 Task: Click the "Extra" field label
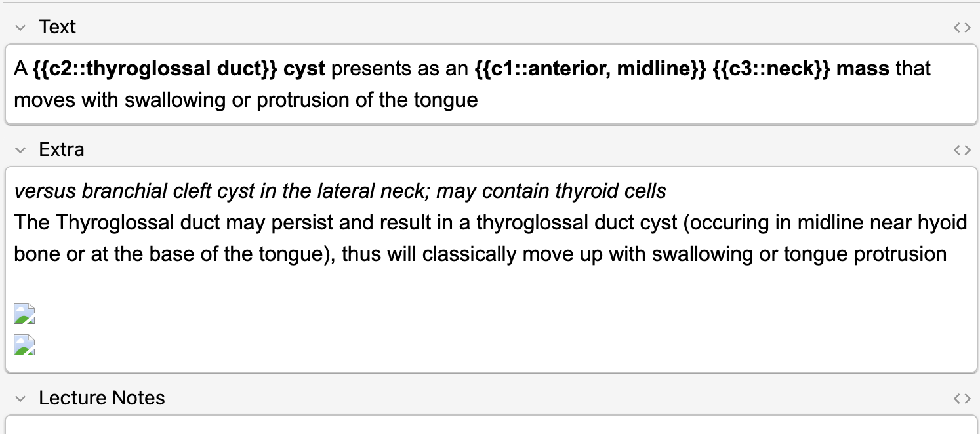click(x=61, y=149)
